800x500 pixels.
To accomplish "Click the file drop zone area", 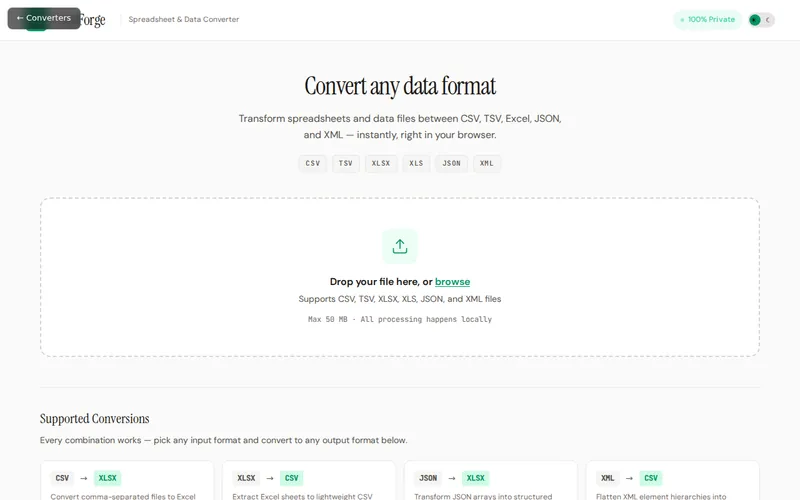I will tap(400, 277).
